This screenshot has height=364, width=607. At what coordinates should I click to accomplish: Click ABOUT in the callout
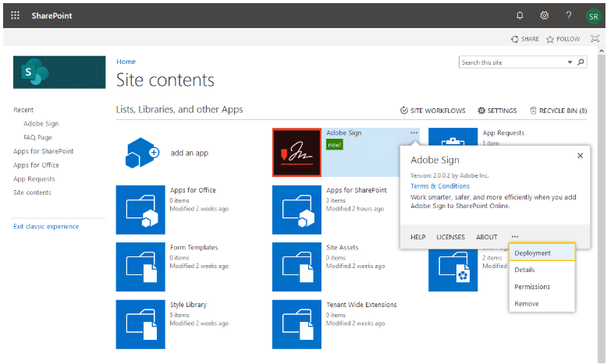(487, 237)
